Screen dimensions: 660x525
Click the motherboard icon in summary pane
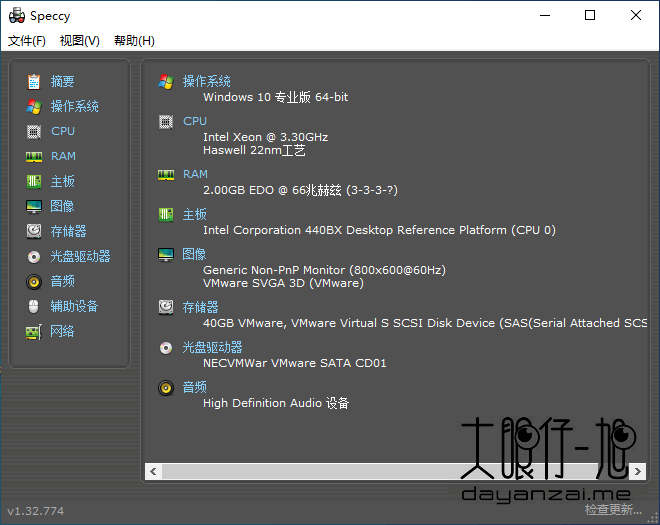(166, 215)
